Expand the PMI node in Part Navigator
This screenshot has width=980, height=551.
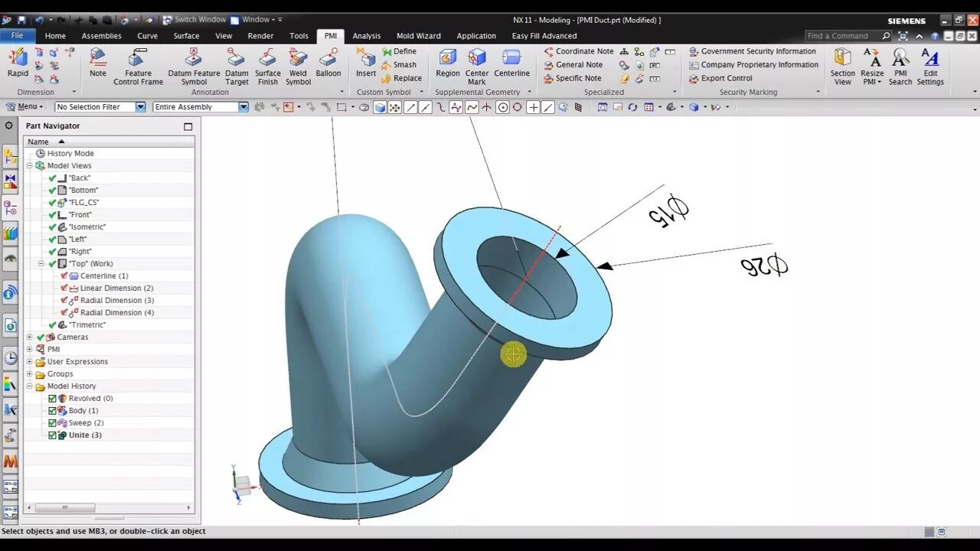(x=28, y=349)
